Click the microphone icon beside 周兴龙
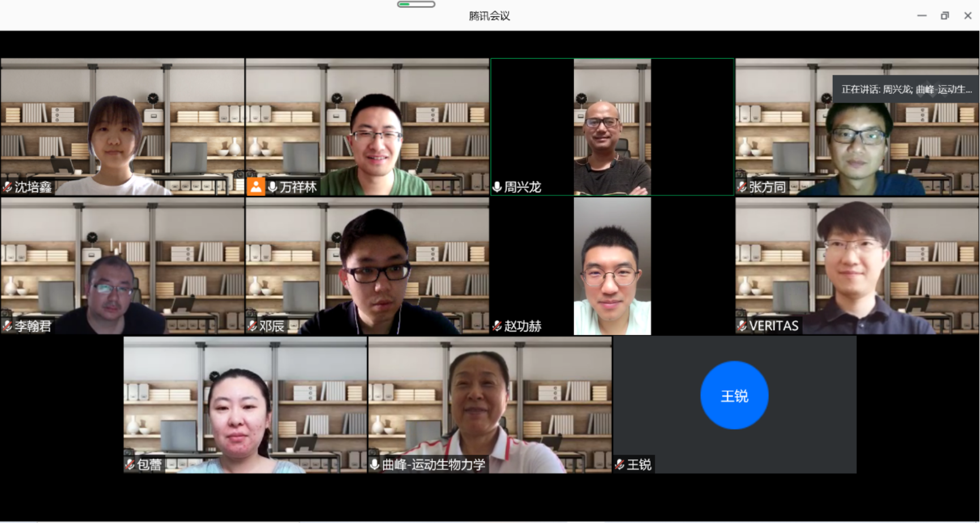Screen dimensions: 980x523 [497, 187]
